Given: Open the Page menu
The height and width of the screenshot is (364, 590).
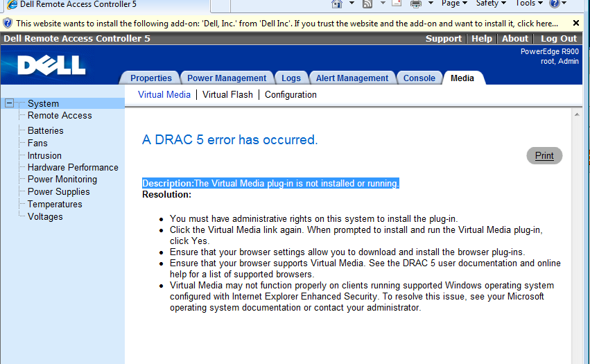Looking at the screenshot, I should (x=454, y=3).
